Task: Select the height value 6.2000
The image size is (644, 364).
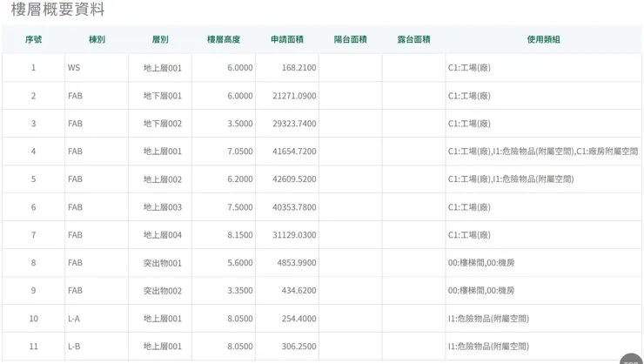Action: click(240, 179)
